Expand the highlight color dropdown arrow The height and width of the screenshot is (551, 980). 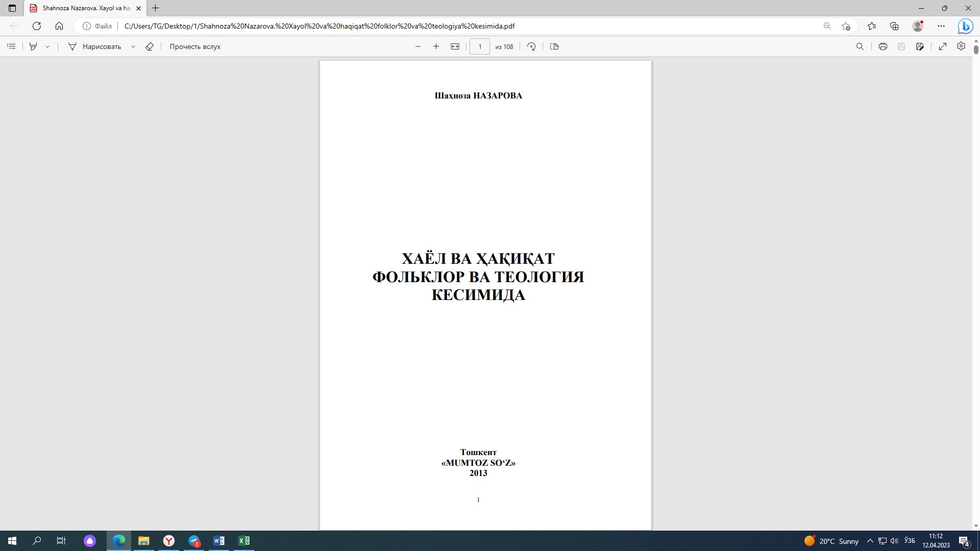click(x=47, y=46)
